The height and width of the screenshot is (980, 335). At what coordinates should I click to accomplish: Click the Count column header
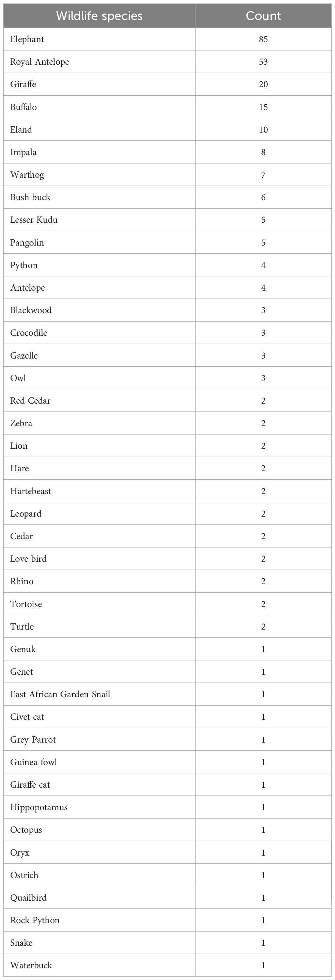(263, 16)
